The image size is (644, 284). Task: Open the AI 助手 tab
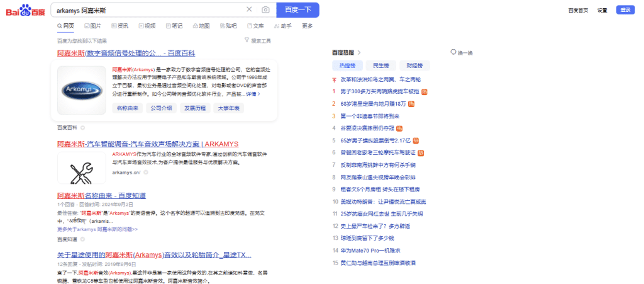point(282,26)
